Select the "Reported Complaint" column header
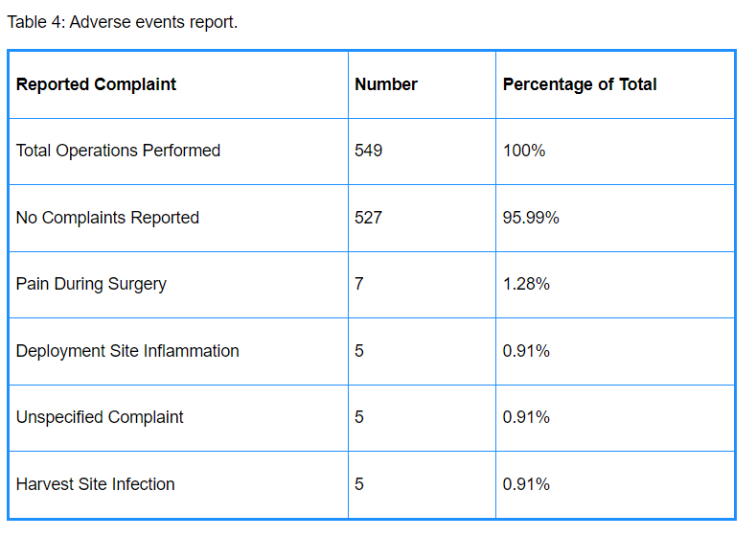 (x=96, y=84)
